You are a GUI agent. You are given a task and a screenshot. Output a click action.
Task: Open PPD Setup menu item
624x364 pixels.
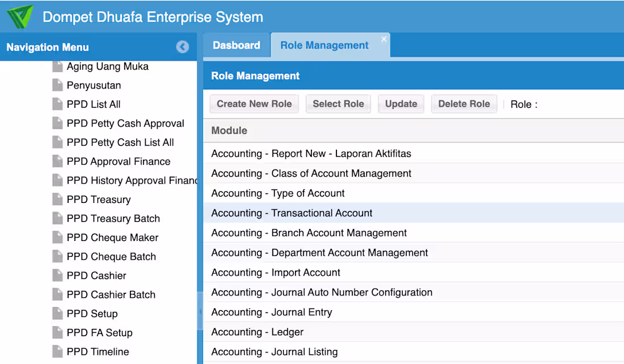[92, 314]
